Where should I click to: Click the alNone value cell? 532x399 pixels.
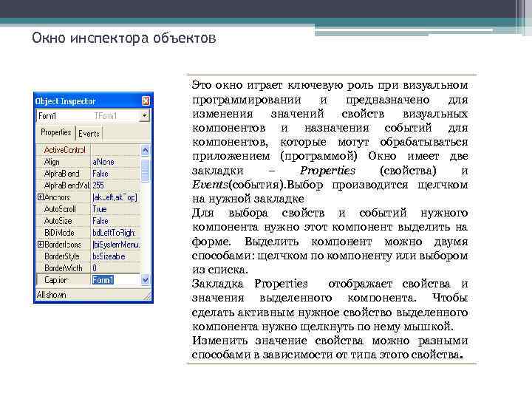tap(115, 162)
